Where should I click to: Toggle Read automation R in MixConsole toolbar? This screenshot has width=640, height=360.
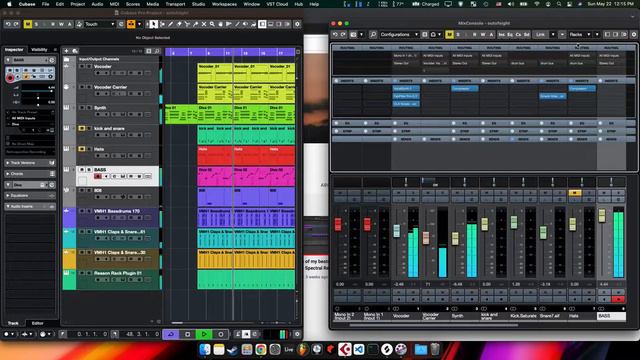click(x=474, y=35)
